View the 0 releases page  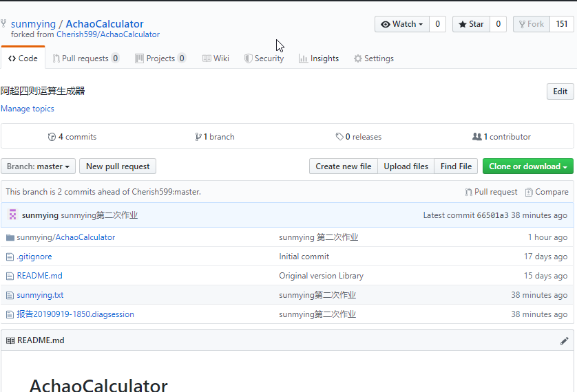(359, 137)
